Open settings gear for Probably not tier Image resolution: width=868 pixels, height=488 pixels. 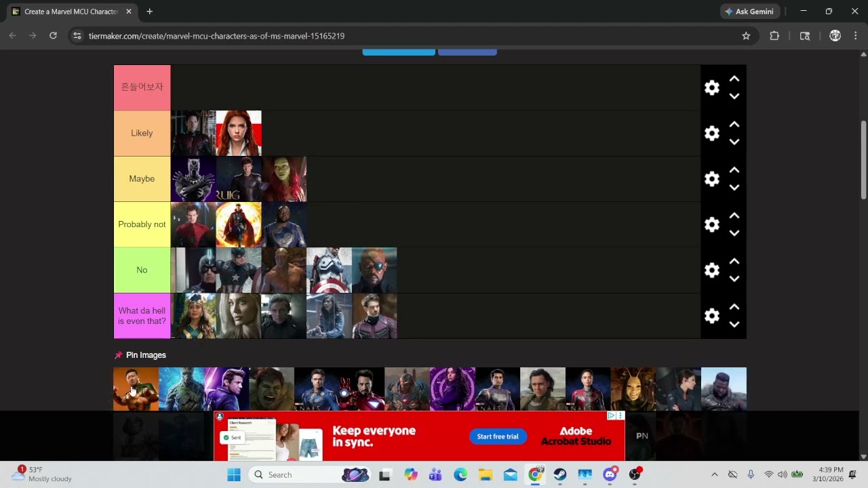711,224
